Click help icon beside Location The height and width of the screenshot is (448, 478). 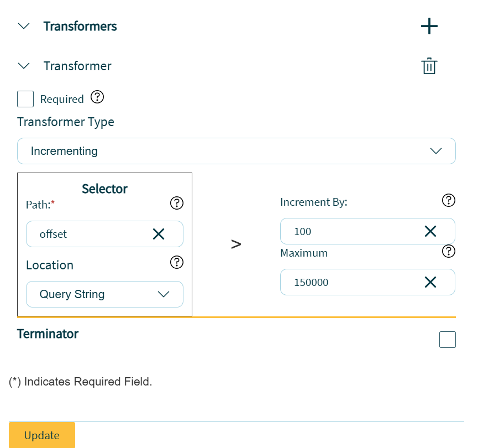coord(176,262)
